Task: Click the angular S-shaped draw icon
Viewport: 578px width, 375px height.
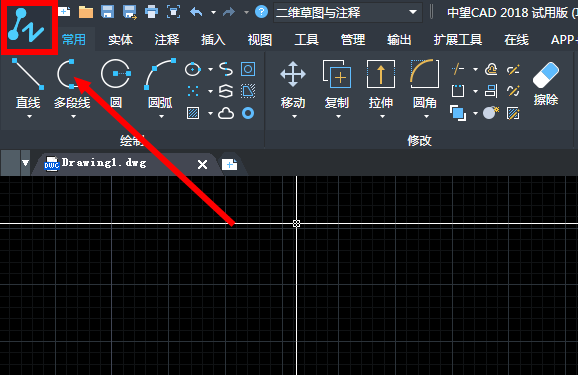Action: pyautogui.click(x=226, y=91)
